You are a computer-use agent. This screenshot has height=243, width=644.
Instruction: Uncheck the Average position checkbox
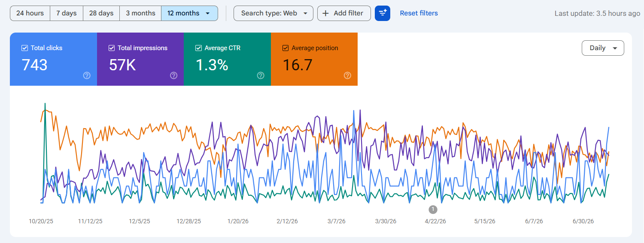(286, 48)
